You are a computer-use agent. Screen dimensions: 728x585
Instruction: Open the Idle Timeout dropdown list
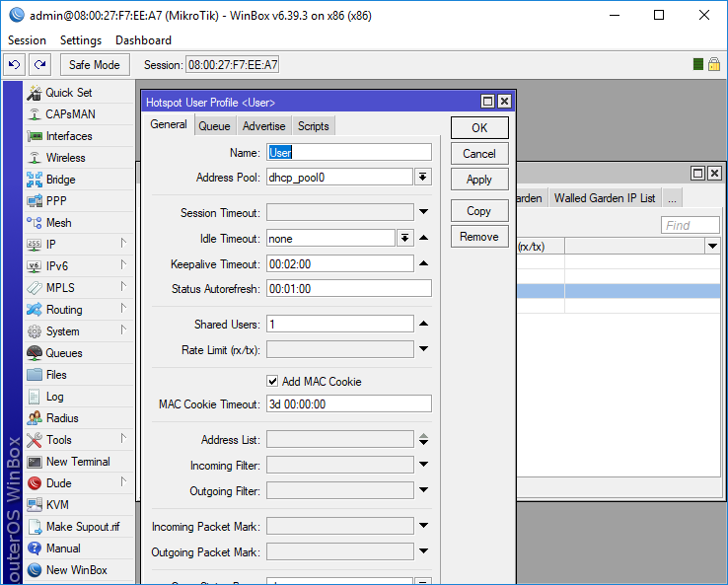click(x=404, y=238)
